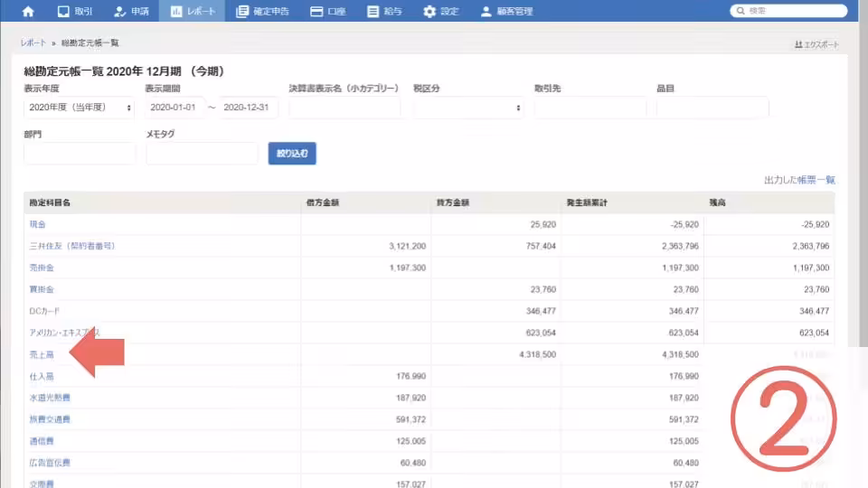868x488 pixels.
Task: Open the 設定 gear menu
Action: pyautogui.click(x=441, y=12)
